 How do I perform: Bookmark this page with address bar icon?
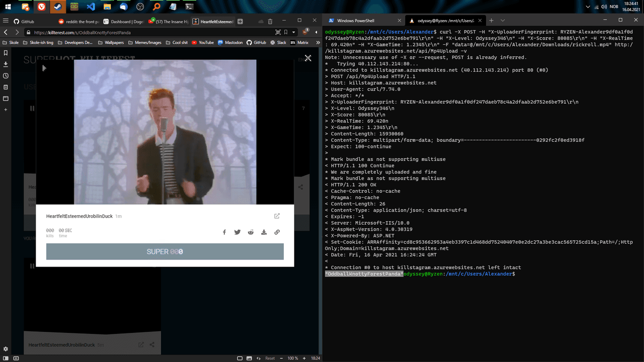pyautogui.click(x=286, y=32)
